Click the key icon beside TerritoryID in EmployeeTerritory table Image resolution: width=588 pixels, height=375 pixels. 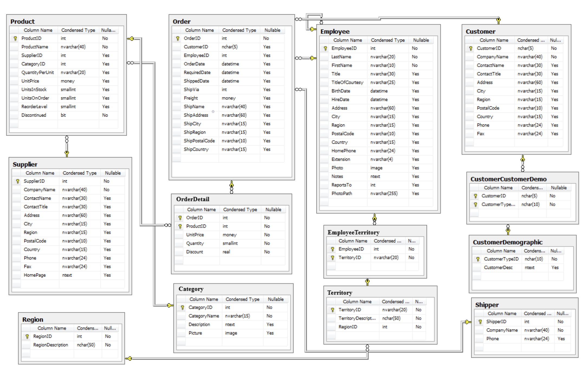click(x=332, y=258)
